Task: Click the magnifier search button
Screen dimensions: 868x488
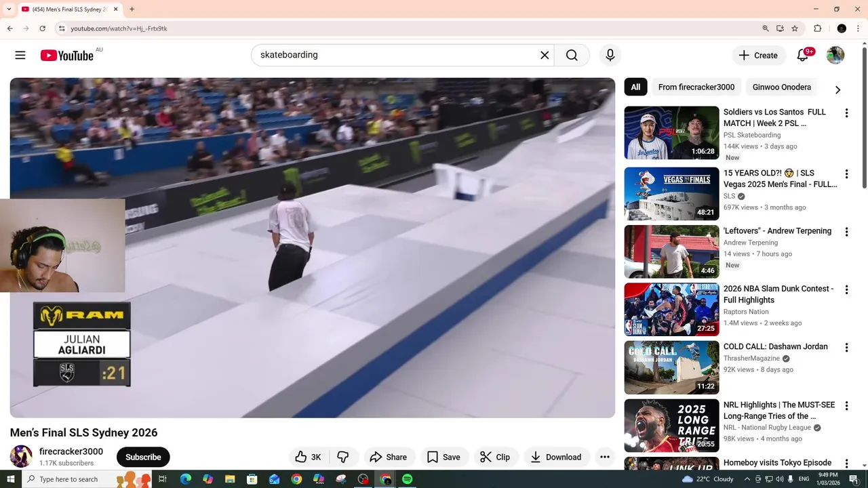Action: tap(572, 55)
